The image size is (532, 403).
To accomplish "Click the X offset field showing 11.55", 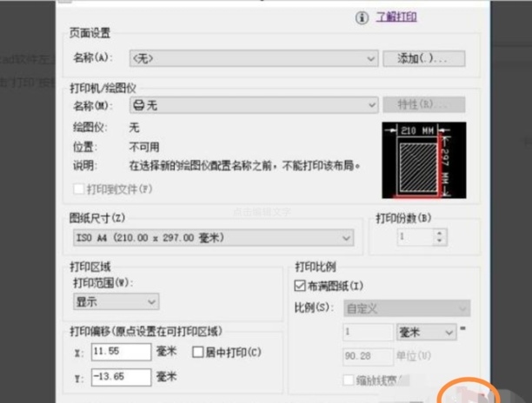I will click(121, 352).
